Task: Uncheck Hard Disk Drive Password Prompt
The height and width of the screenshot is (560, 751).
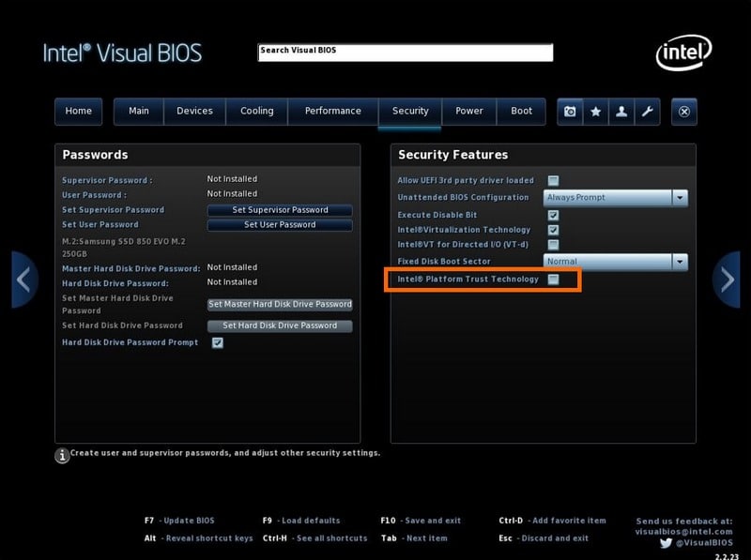Action: (x=218, y=342)
